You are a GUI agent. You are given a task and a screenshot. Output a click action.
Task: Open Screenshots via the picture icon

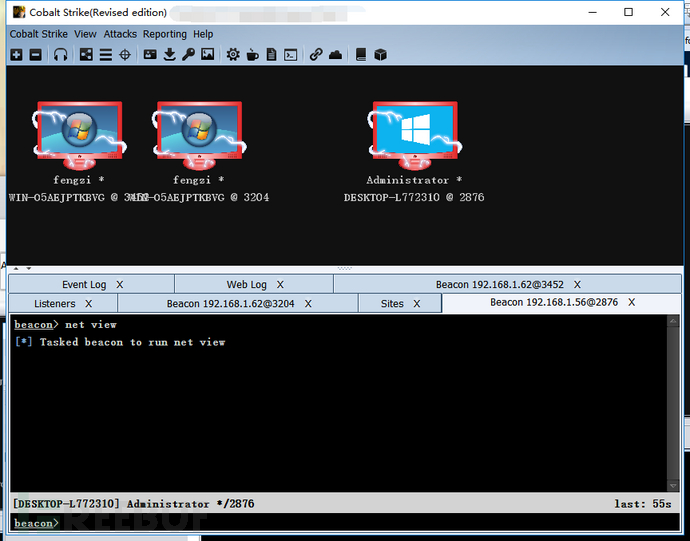pos(208,55)
